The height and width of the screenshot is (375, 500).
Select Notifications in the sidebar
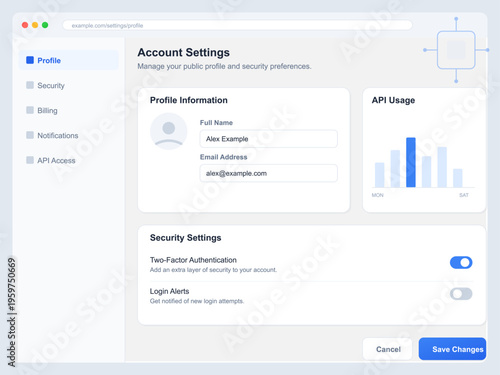coord(69,135)
